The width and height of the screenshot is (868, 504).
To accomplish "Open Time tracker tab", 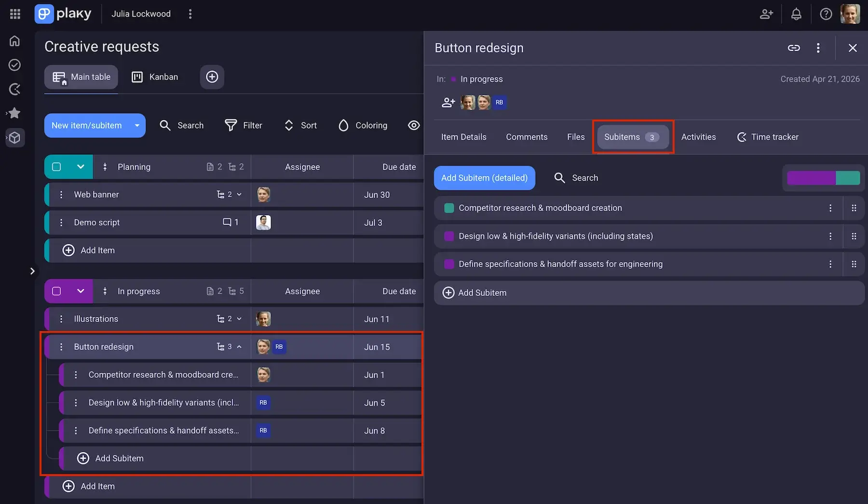I will pos(768,137).
